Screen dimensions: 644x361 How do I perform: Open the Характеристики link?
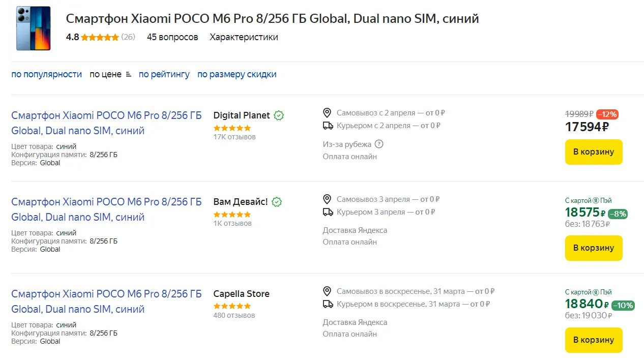tap(244, 37)
